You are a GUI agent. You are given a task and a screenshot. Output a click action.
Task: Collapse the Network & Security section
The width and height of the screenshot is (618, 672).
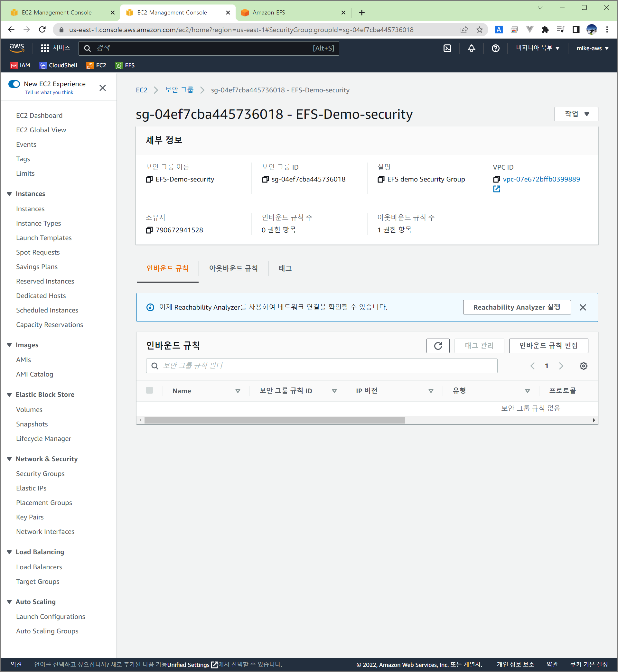pyautogui.click(x=9, y=459)
